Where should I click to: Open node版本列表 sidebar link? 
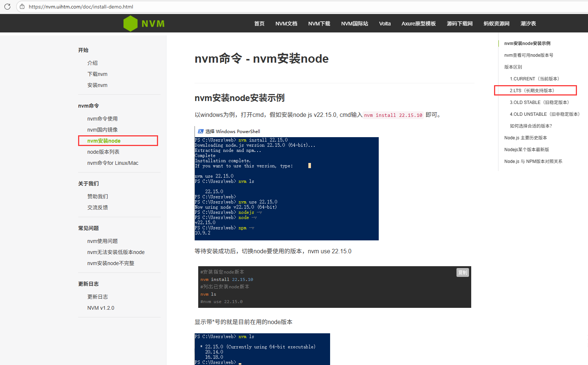(x=103, y=152)
